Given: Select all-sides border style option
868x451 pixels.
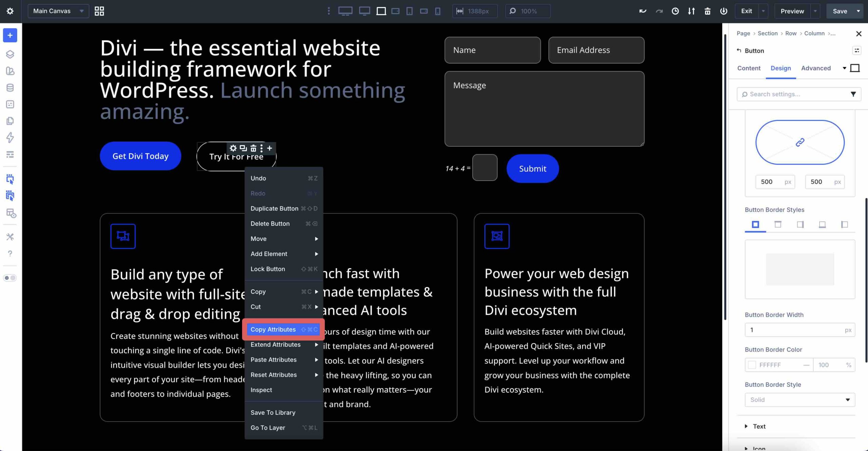Looking at the screenshot, I should (x=755, y=225).
